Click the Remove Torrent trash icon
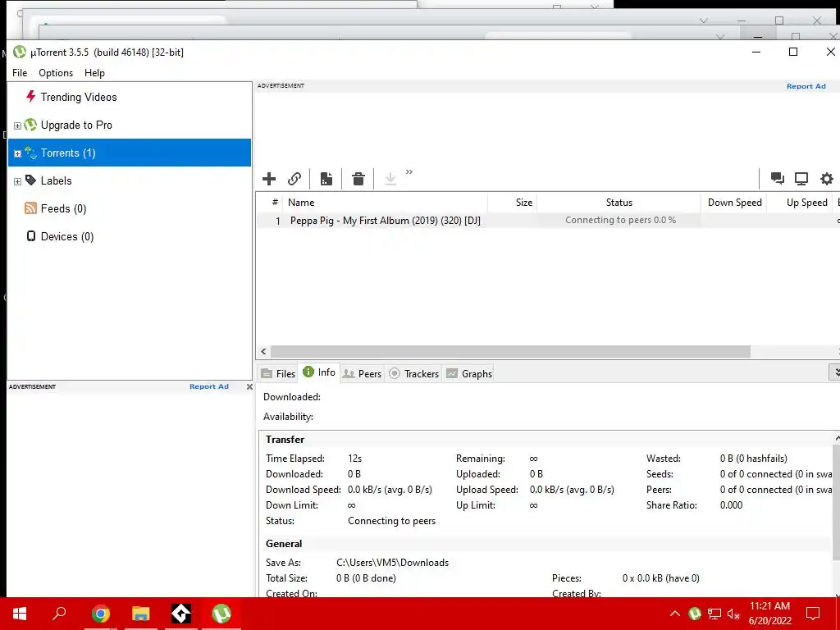The image size is (840, 630). pyautogui.click(x=358, y=178)
